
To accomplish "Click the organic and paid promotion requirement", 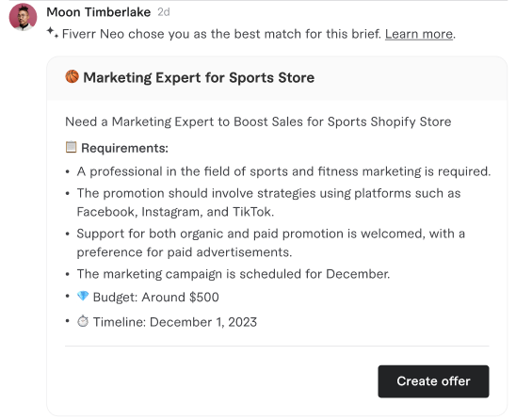I will coord(271,243).
